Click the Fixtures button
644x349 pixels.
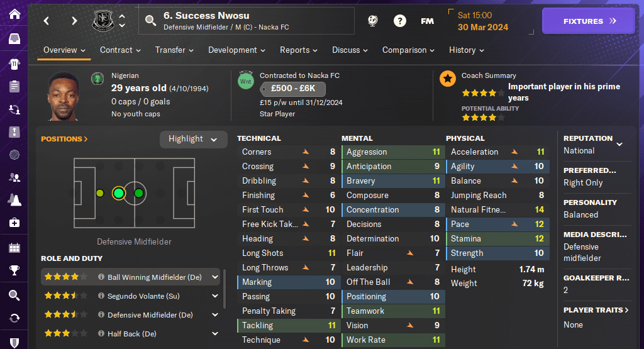(589, 21)
